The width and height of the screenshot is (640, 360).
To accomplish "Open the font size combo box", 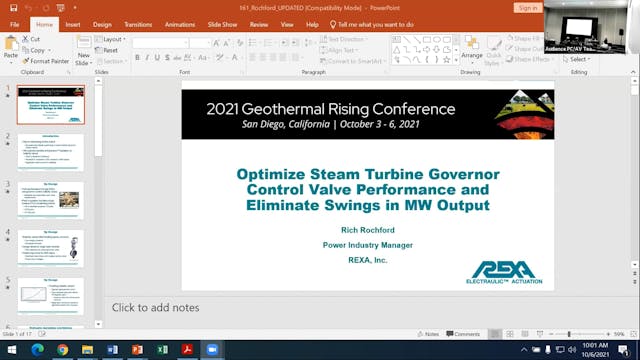I will [x=200, y=43].
